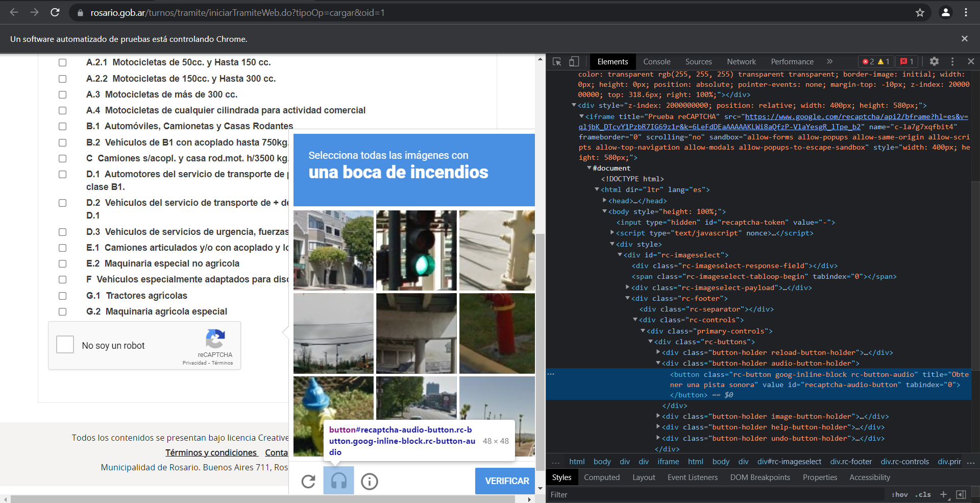Show more DevTools tabs with the chevron

pos(830,62)
